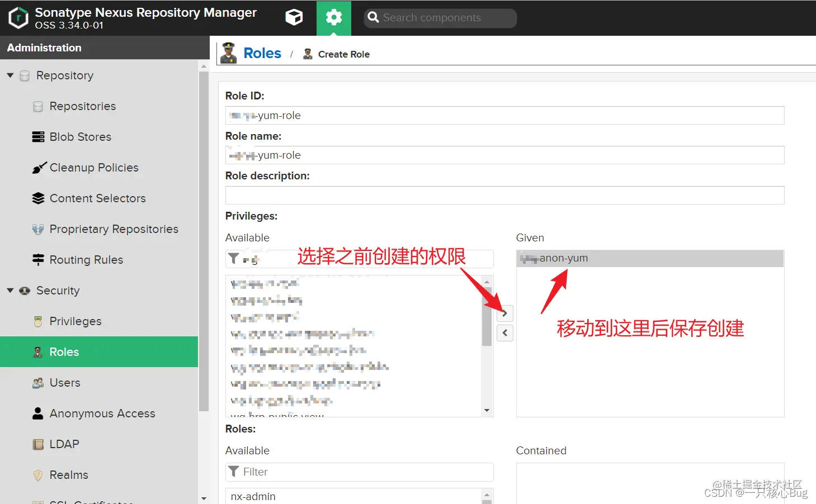This screenshot has height=504, width=816.
Task: Open the Administration gear icon
Action: [334, 17]
